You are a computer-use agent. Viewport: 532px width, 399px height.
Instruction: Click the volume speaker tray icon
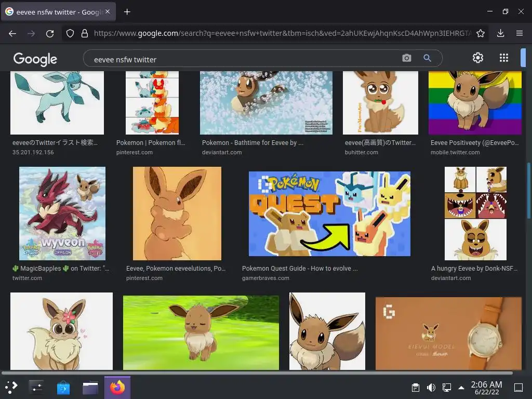[x=431, y=388]
